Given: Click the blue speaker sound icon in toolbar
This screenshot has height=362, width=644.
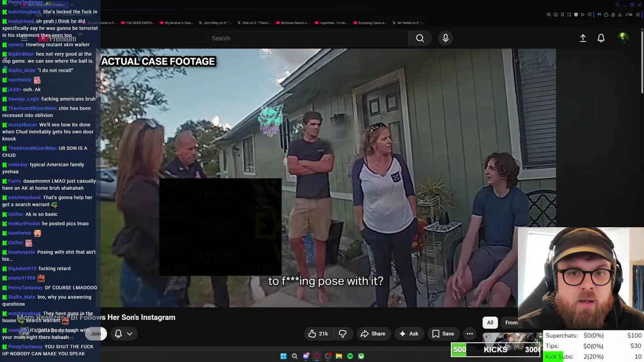Looking at the screenshot, I should tap(599, 14).
